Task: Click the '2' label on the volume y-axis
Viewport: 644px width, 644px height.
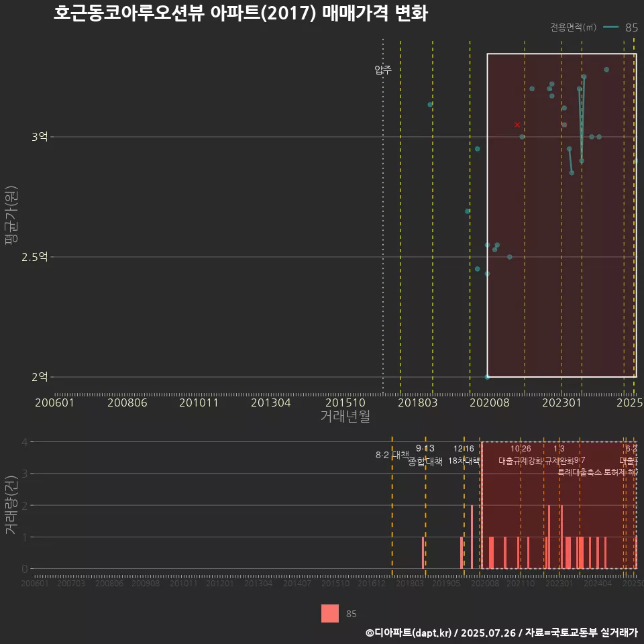Action: [x=25, y=505]
